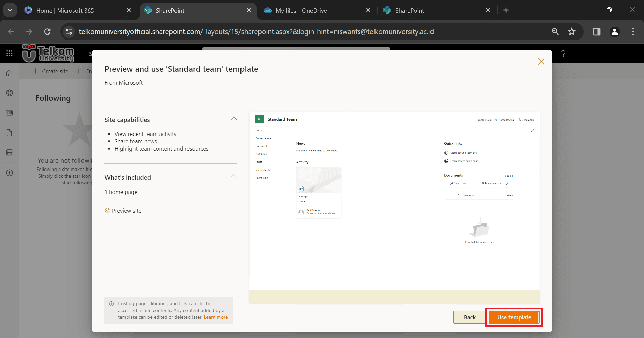644x338 pixels.
Task: Open the help question mark icon
Action: point(563,53)
